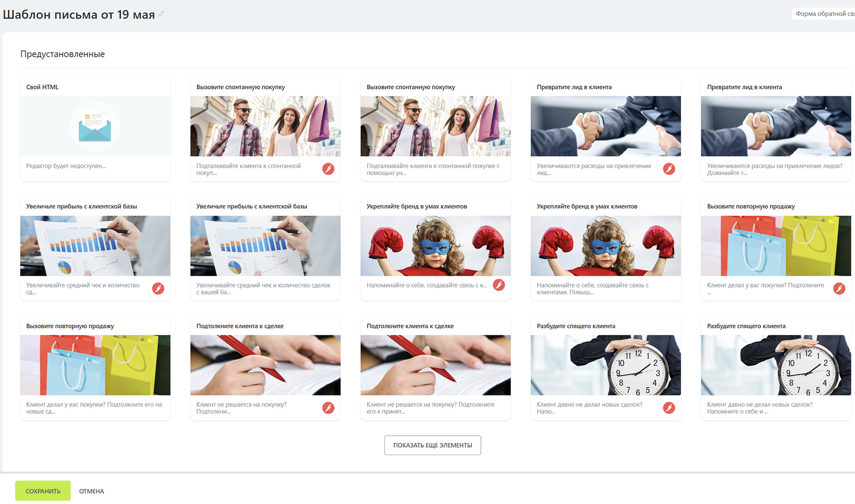The height and width of the screenshot is (504, 855).
Task: Click the red pepper icon on the Разбудите спящего клиента card
Action: click(x=669, y=408)
